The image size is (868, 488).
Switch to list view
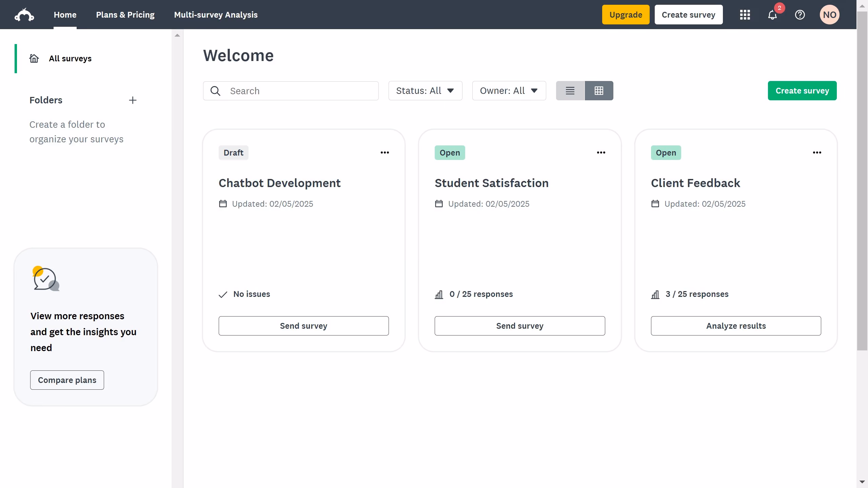570,90
